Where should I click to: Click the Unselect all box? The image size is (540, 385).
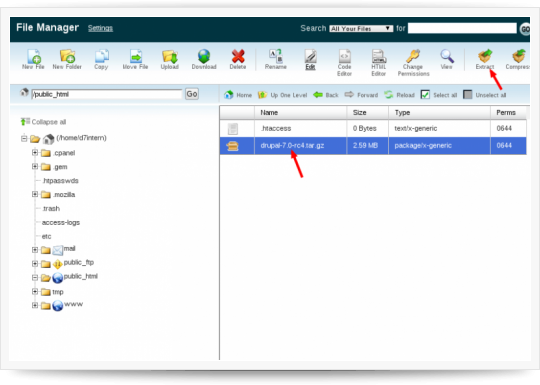point(467,94)
